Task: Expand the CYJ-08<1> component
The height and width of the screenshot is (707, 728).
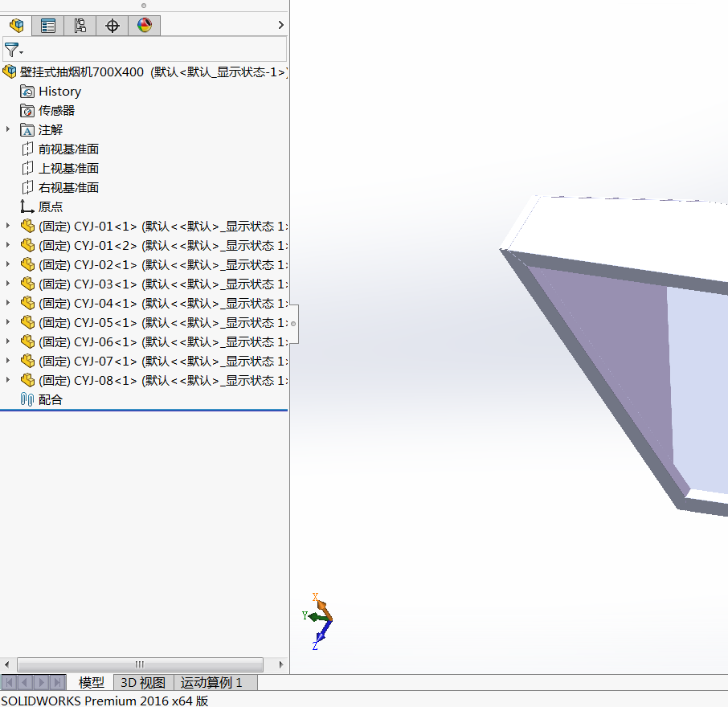Action: click(x=7, y=380)
